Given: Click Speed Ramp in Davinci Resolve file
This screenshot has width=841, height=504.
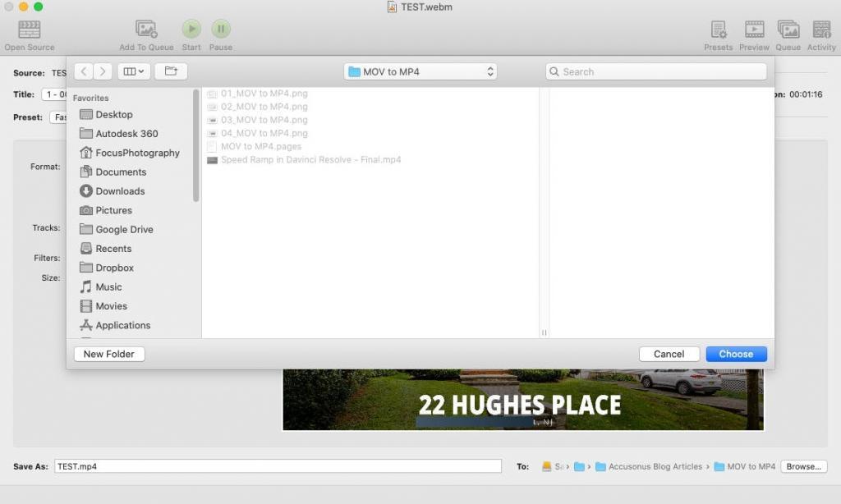Looking at the screenshot, I should coord(304,160).
